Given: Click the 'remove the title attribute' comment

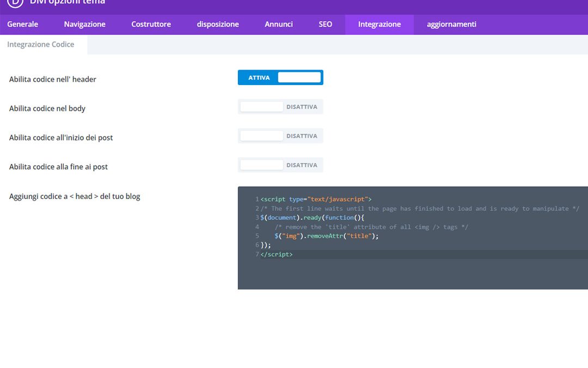Looking at the screenshot, I should click(371, 227).
